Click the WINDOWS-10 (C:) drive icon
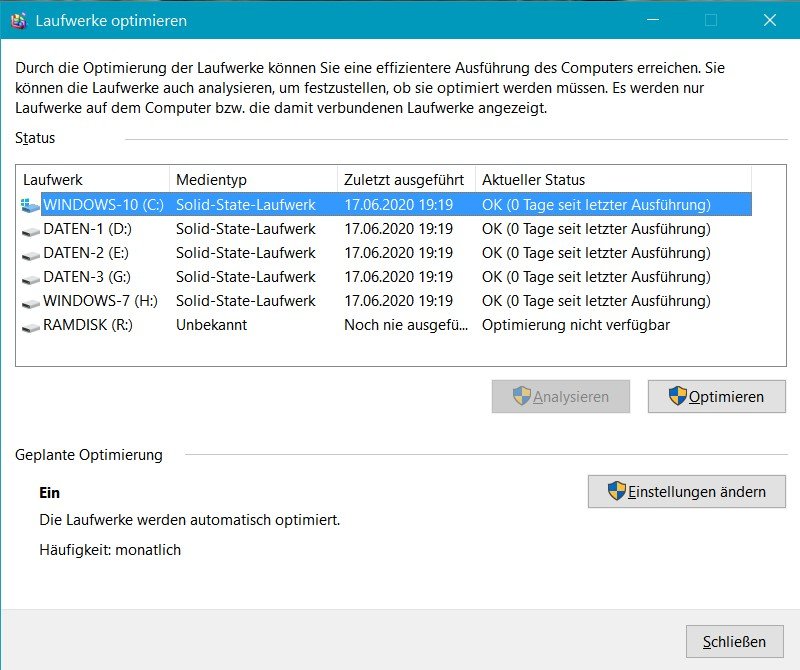The width and height of the screenshot is (800, 670). [30, 205]
